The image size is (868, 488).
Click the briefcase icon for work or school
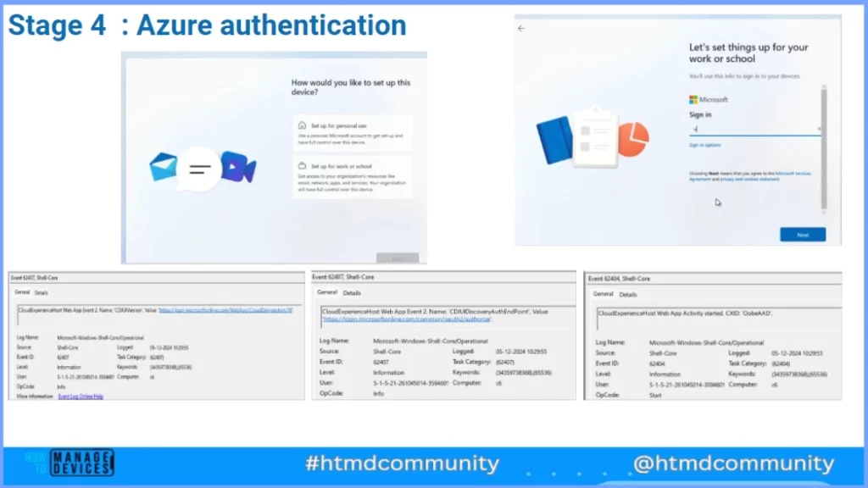point(303,166)
